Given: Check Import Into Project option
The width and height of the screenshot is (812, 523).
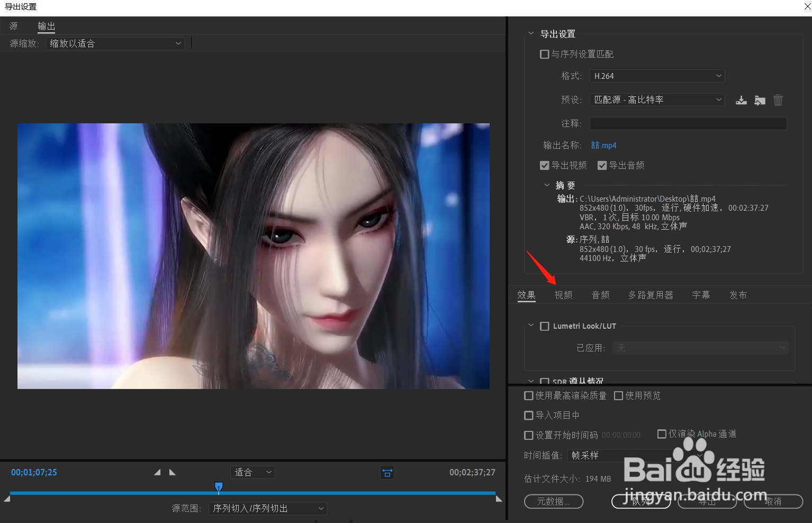Looking at the screenshot, I should 528,416.
